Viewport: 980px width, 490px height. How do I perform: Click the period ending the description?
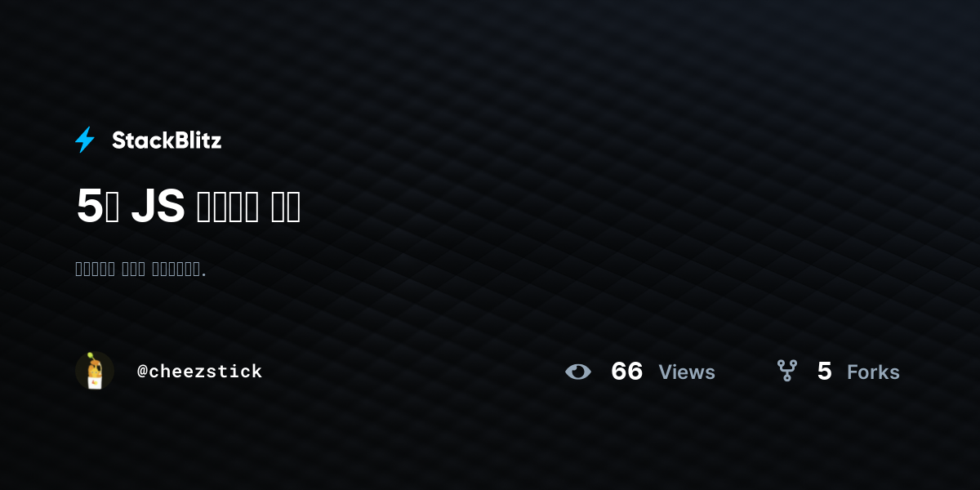pyautogui.click(x=203, y=274)
